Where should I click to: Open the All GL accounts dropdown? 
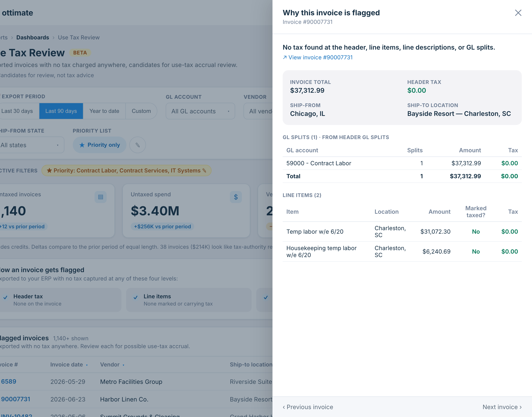click(200, 111)
